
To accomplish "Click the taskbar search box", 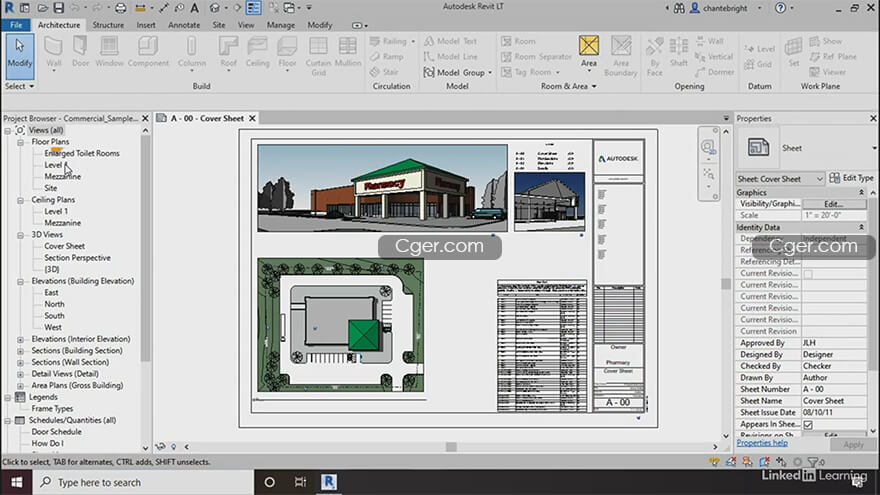I will click(x=143, y=482).
